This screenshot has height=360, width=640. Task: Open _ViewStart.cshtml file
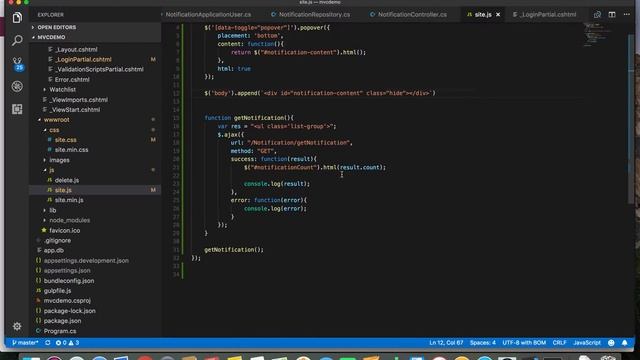tap(75, 109)
